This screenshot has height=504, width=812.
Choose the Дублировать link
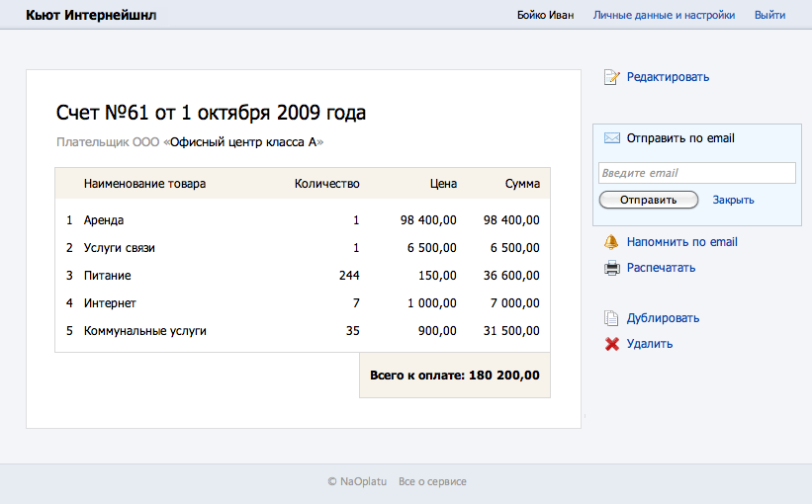click(663, 318)
